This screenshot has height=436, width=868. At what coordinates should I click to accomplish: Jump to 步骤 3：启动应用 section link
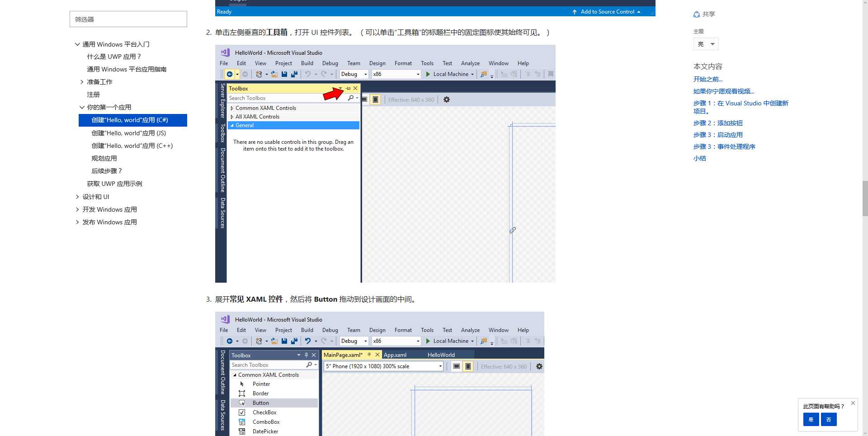click(718, 135)
